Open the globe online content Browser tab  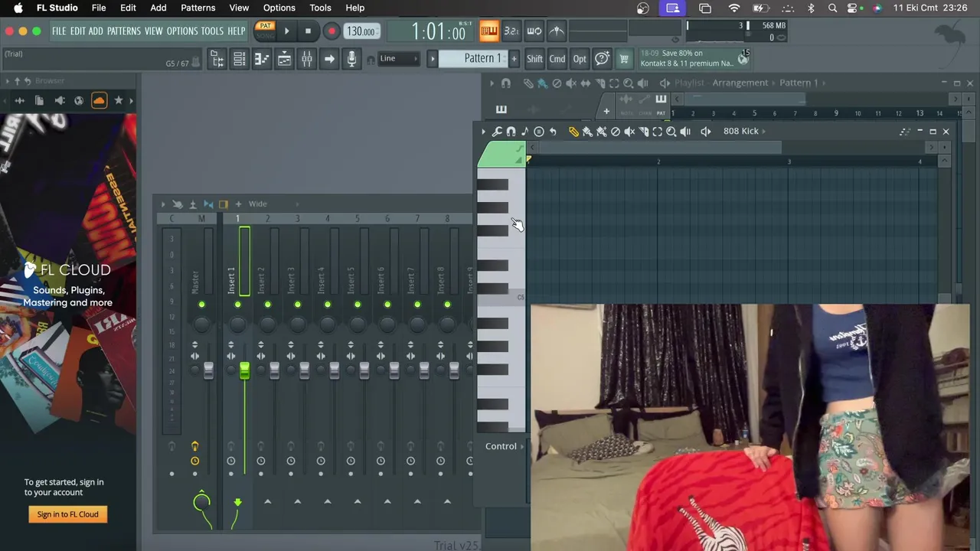click(79, 100)
